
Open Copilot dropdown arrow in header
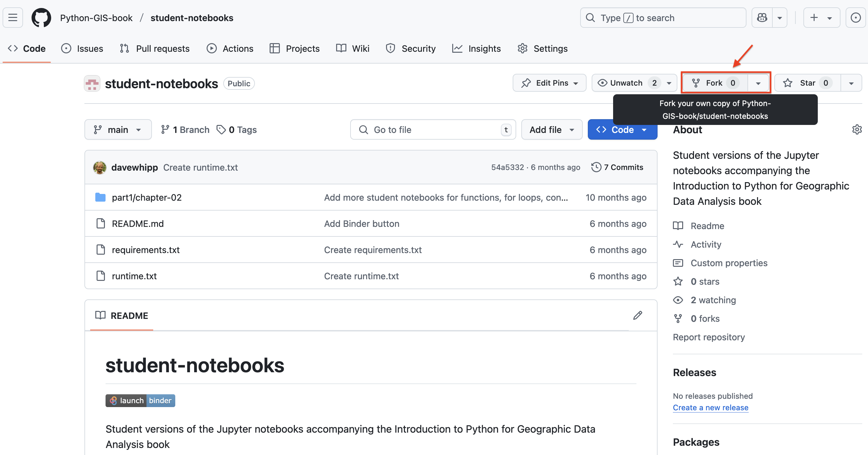tap(780, 18)
